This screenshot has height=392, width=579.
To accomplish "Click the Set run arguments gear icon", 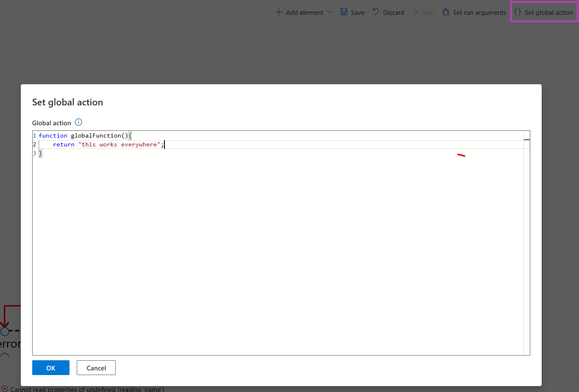I will [446, 12].
